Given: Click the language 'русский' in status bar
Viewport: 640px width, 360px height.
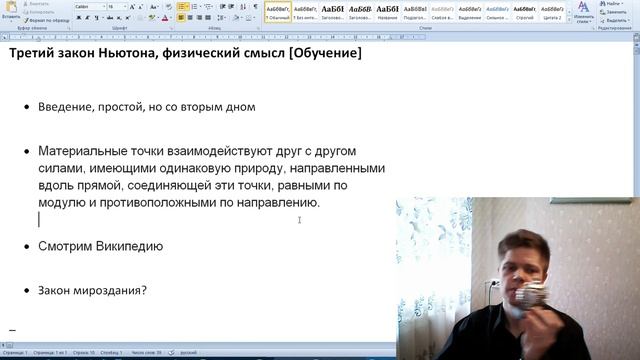Looking at the screenshot, I should point(189,353).
